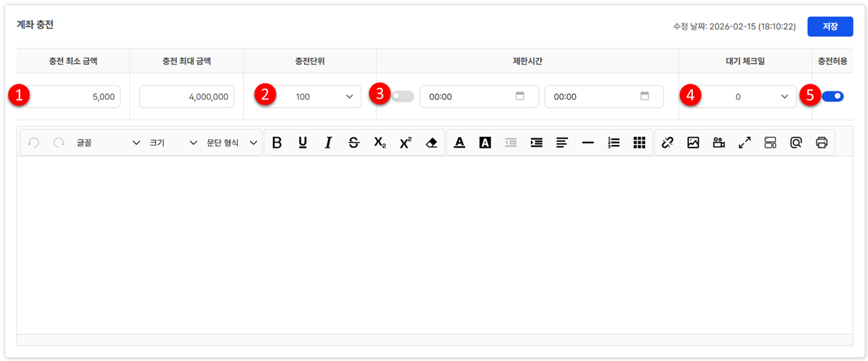Print the editor content

(x=822, y=143)
